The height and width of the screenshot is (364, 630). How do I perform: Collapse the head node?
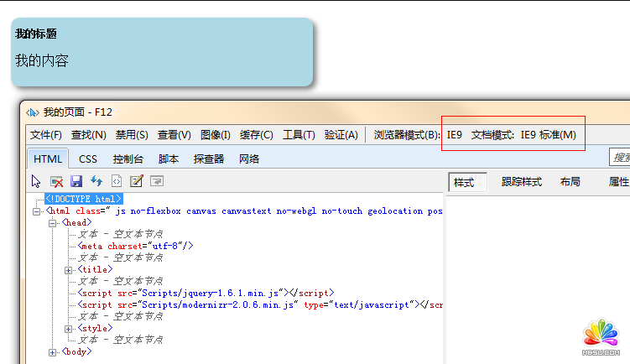point(53,223)
